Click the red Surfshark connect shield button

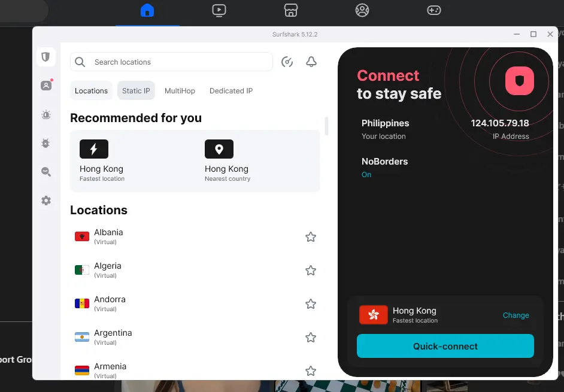pos(520,81)
